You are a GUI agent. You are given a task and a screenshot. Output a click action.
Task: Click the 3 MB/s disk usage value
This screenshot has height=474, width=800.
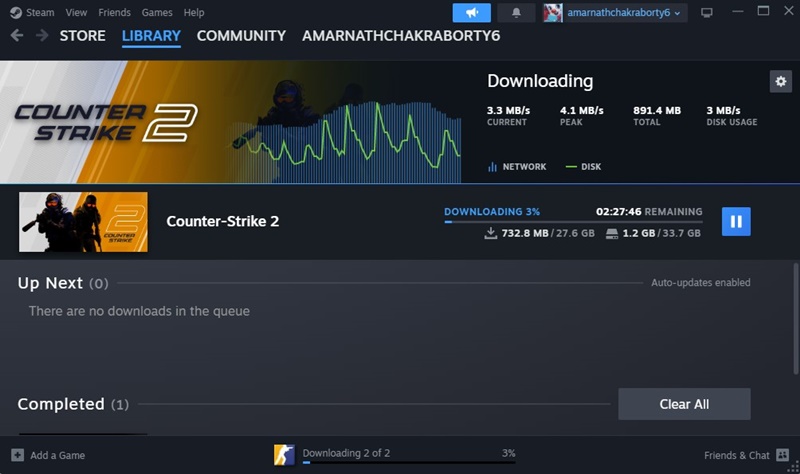pos(723,110)
